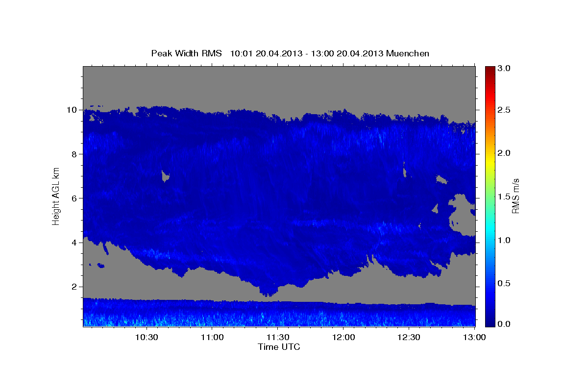The height and width of the screenshot is (392, 588).
Task: Click the 12:00 time tick label
Action: (343, 337)
